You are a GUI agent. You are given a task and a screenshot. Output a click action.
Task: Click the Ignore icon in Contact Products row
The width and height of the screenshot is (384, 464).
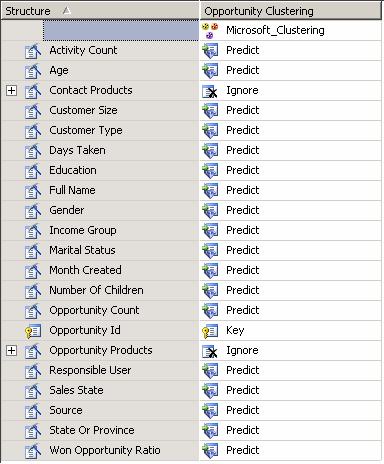210,91
